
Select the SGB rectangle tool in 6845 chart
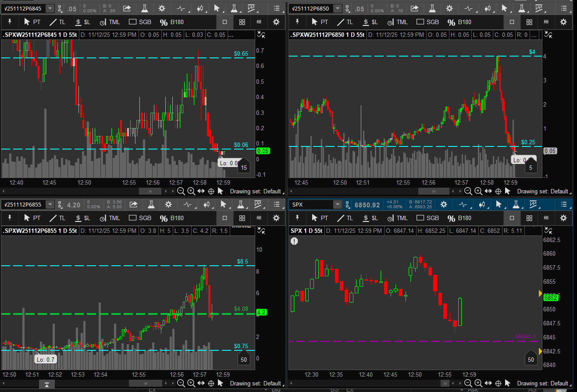pyautogui.click(x=140, y=22)
